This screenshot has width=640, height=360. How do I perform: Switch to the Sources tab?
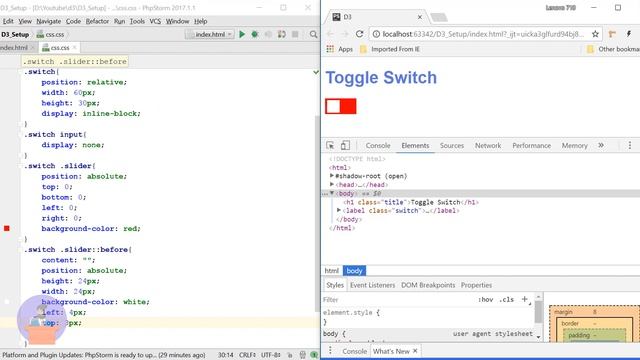tap(451, 145)
